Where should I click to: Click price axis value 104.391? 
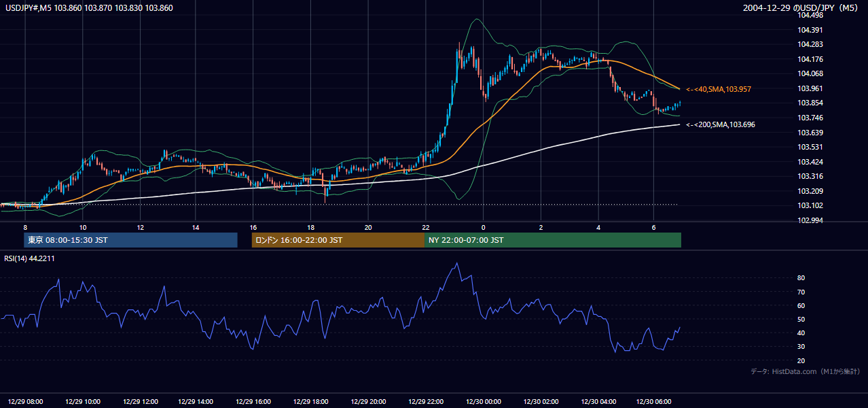tap(811, 30)
